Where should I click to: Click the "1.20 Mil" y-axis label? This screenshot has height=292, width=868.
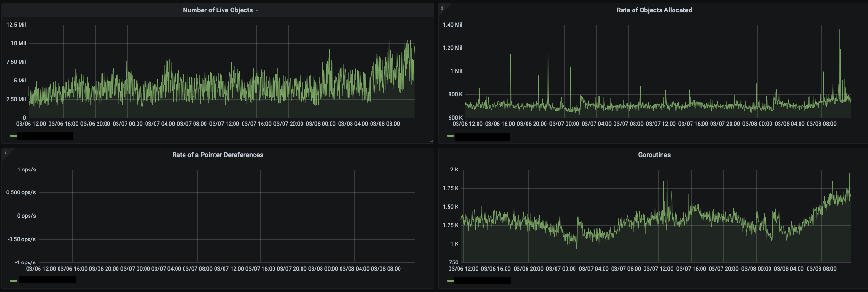point(452,48)
